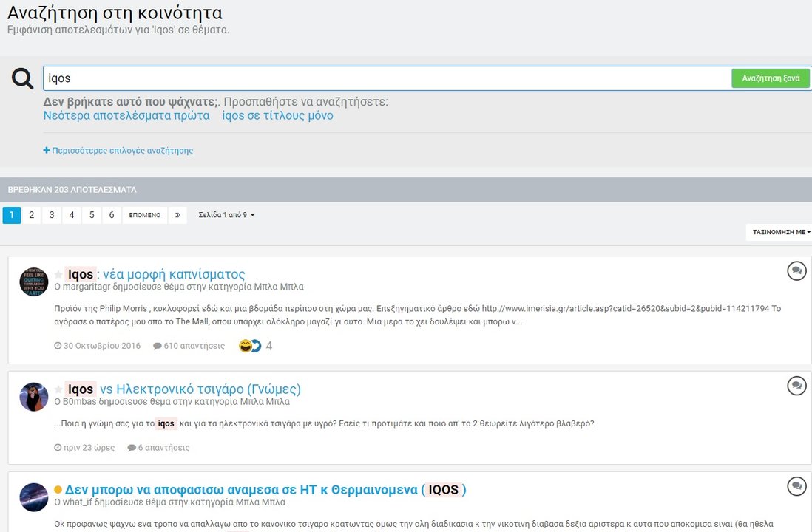Click the comment bubble icon on 'Δεν μπορω να αποφασισω' topic
The image size is (812, 532).
pyautogui.click(x=796, y=486)
